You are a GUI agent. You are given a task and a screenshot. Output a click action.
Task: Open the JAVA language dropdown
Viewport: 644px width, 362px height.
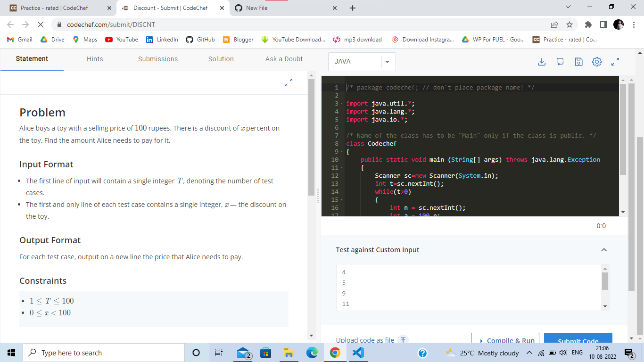click(387, 62)
